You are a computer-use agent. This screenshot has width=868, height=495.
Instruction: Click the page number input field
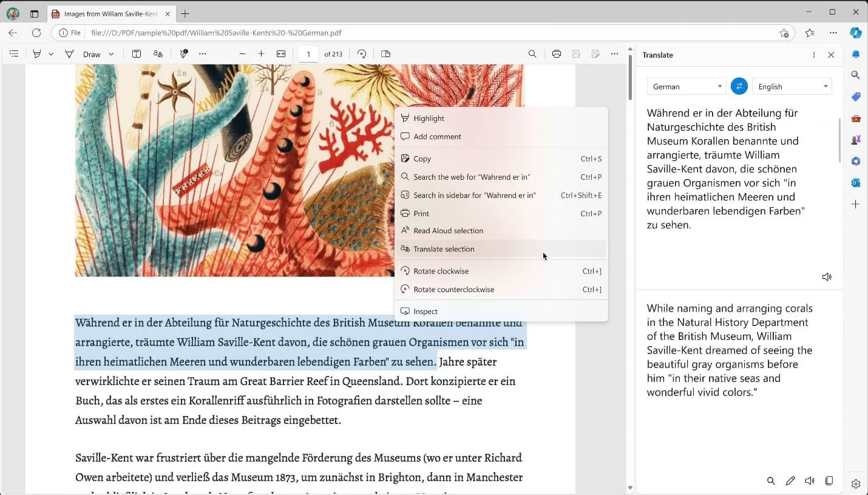coord(308,53)
